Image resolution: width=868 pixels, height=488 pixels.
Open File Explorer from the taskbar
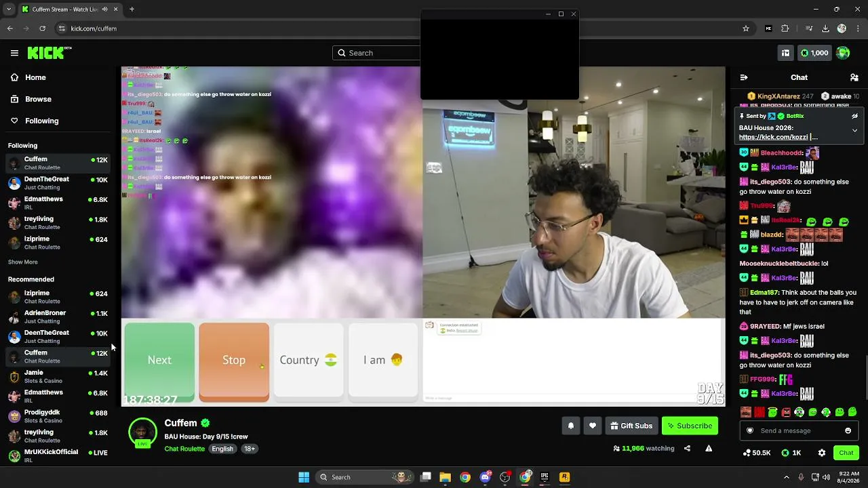tap(445, 477)
